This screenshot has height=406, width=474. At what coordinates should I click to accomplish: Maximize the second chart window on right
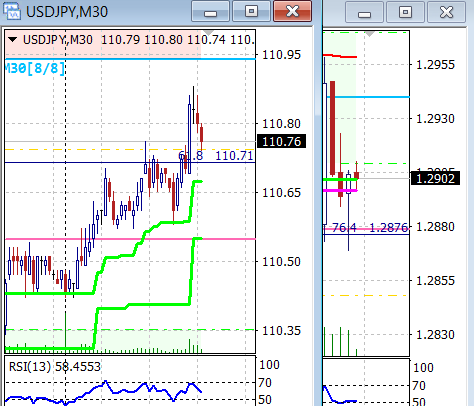pyautogui.click(x=405, y=12)
